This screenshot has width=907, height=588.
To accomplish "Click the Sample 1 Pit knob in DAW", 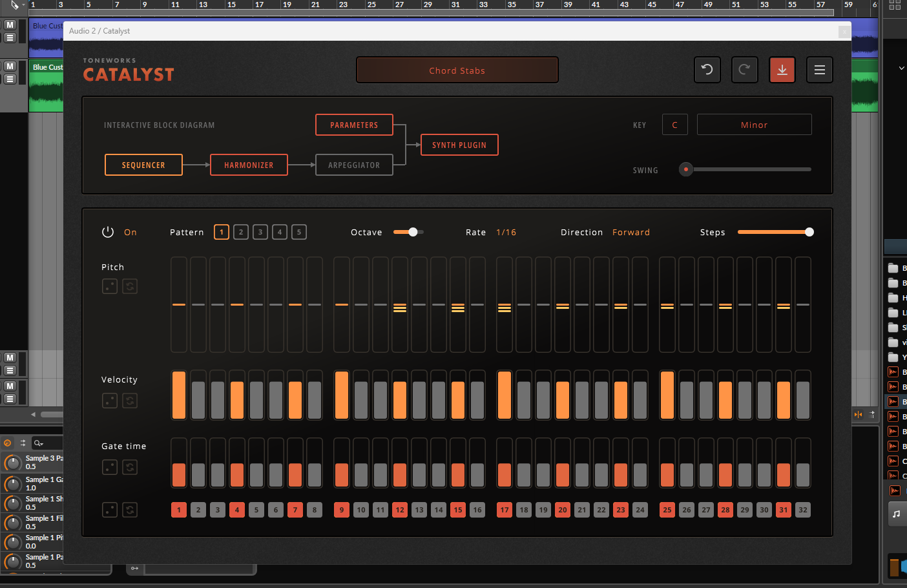I will (12, 542).
